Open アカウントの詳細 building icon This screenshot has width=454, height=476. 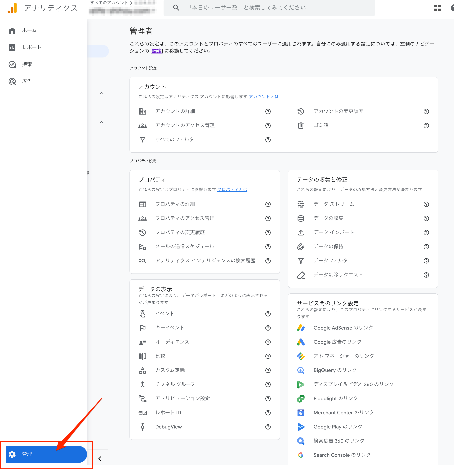pos(142,111)
